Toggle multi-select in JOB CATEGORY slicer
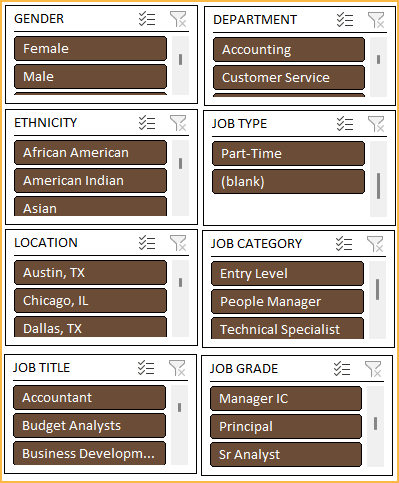The image size is (399, 483). [x=344, y=244]
